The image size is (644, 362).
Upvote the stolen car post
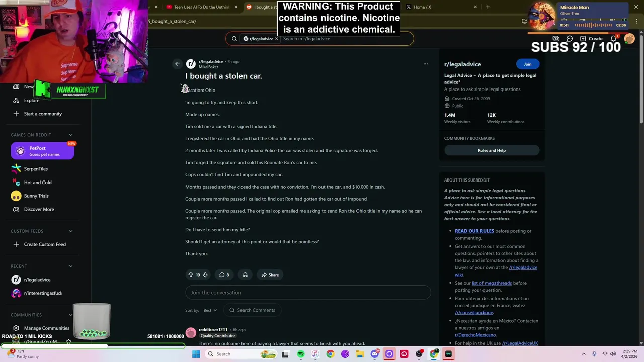[x=191, y=275]
